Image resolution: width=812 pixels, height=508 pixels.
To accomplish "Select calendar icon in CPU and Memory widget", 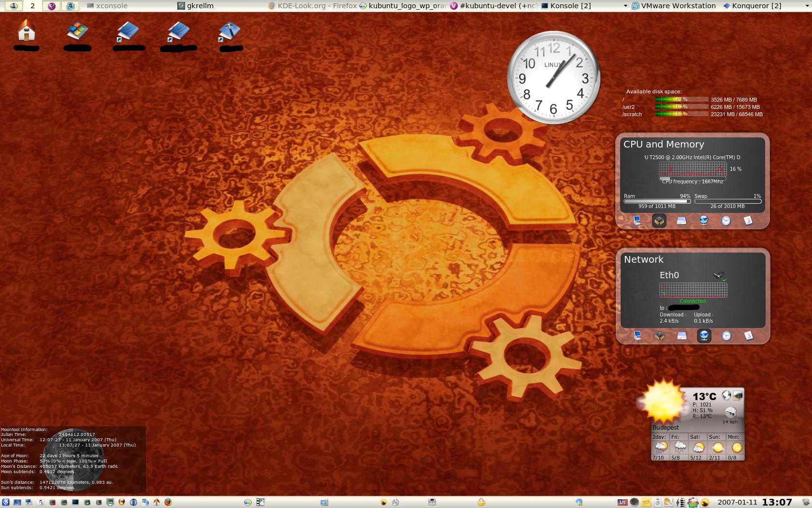I will pyautogui.click(x=748, y=221).
